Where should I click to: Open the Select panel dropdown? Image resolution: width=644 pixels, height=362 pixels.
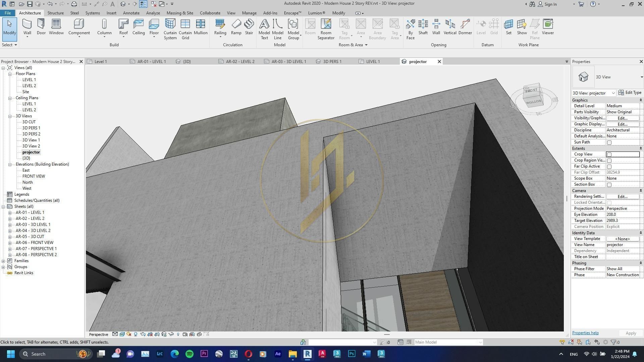coord(9,45)
